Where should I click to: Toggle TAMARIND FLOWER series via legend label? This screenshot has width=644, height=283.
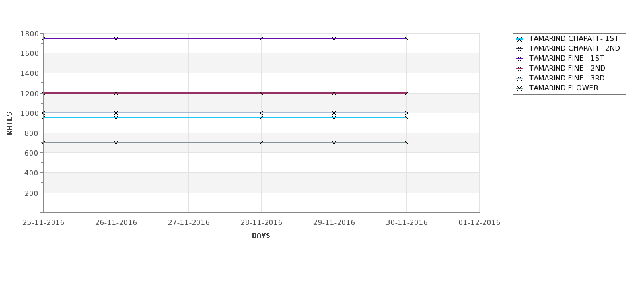563,88
